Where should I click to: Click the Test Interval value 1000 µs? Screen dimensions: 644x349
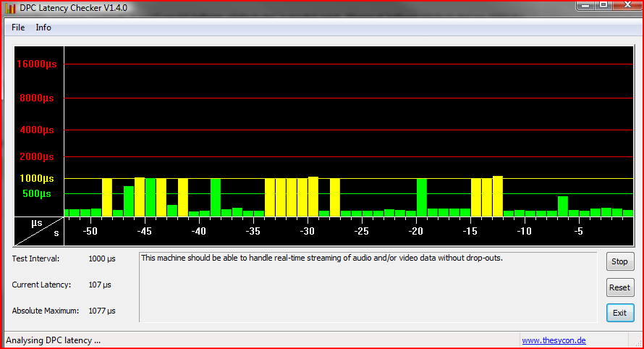tap(102, 258)
